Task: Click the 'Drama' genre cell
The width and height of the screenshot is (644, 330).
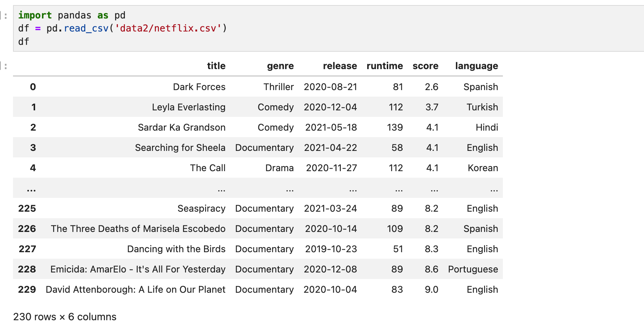Action: pyautogui.click(x=279, y=168)
